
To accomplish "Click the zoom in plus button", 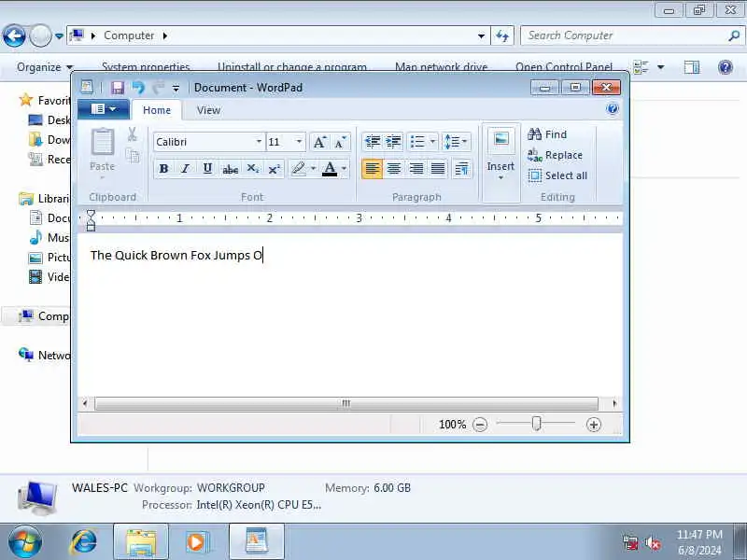I will click(x=594, y=425).
